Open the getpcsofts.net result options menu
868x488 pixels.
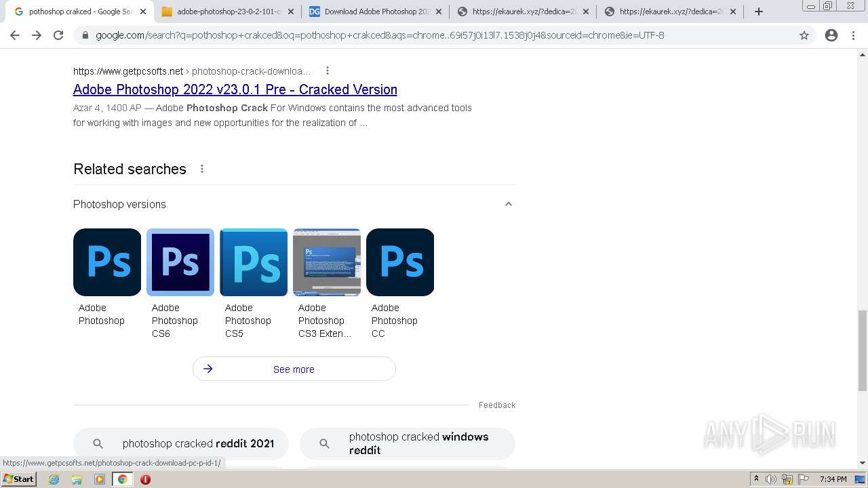(328, 70)
